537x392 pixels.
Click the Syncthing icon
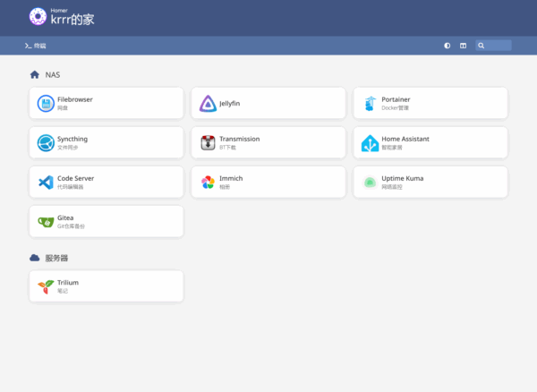pyautogui.click(x=46, y=143)
